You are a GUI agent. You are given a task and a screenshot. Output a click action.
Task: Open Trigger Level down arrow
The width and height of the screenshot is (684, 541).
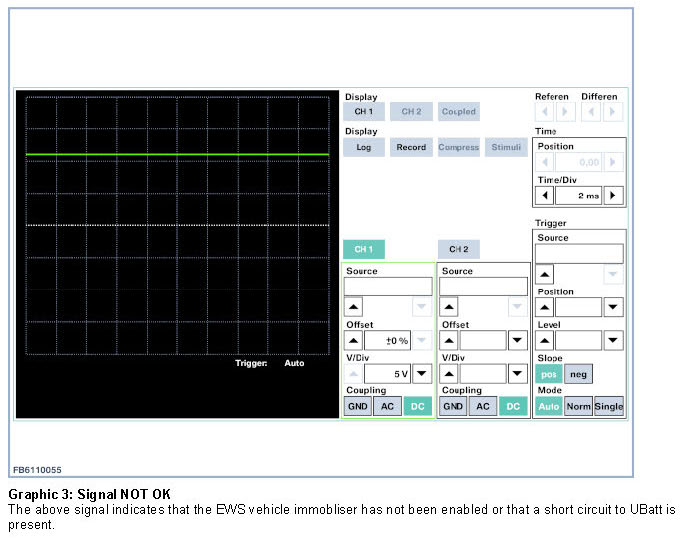(613, 341)
